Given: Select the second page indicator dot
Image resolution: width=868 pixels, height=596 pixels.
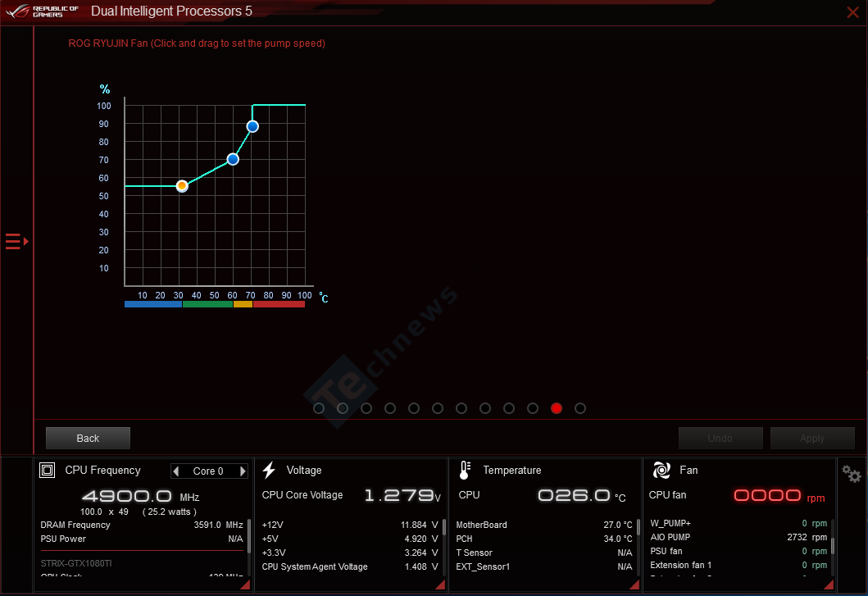Looking at the screenshot, I should 343,408.
